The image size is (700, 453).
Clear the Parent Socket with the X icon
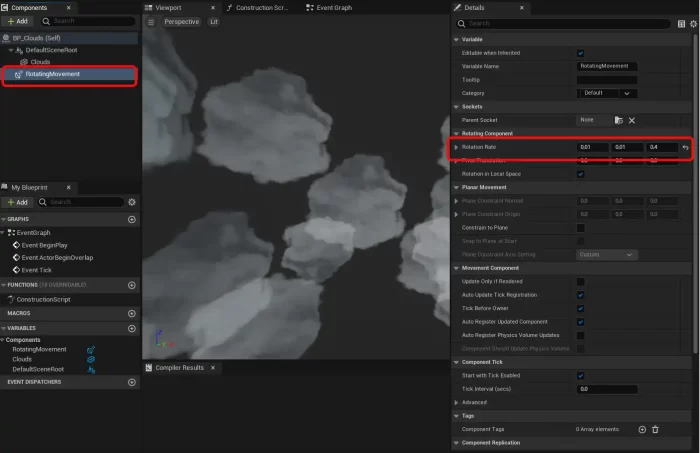click(x=632, y=120)
